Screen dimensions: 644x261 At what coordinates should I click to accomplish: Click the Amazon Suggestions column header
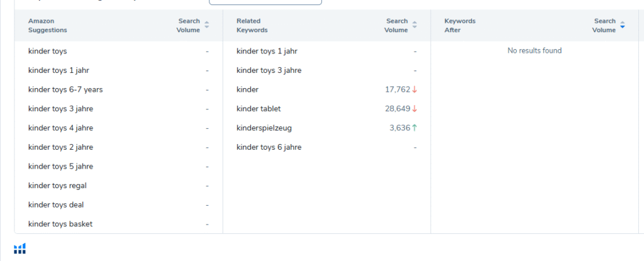(x=48, y=26)
